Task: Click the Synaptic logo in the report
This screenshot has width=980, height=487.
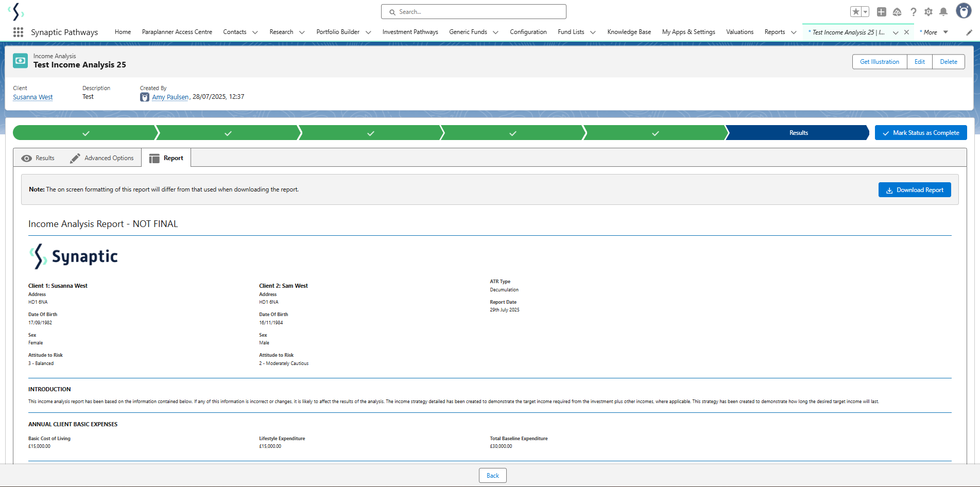Action: (74, 256)
